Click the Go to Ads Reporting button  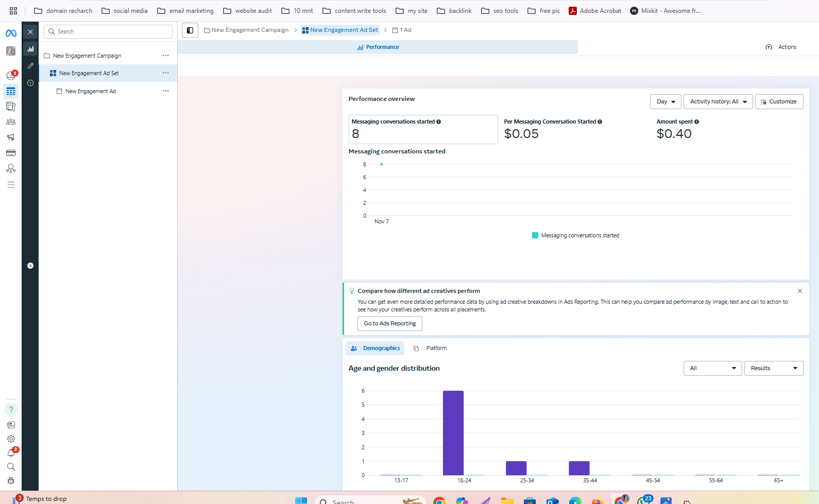click(390, 323)
